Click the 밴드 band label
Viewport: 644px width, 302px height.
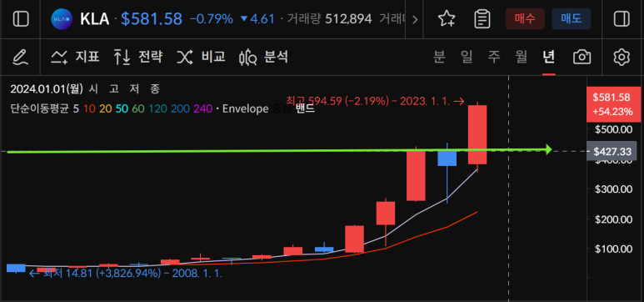tap(305, 108)
